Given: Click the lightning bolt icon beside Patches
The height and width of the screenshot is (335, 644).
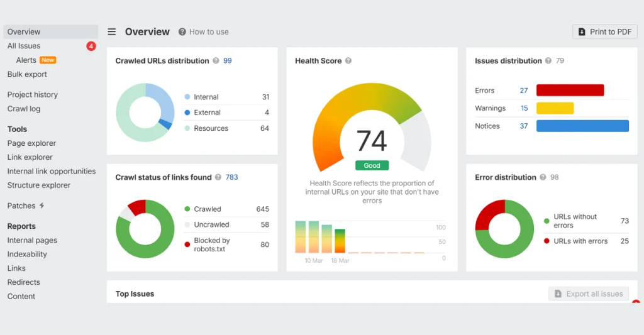Looking at the screenshot, I should [42, 206].
